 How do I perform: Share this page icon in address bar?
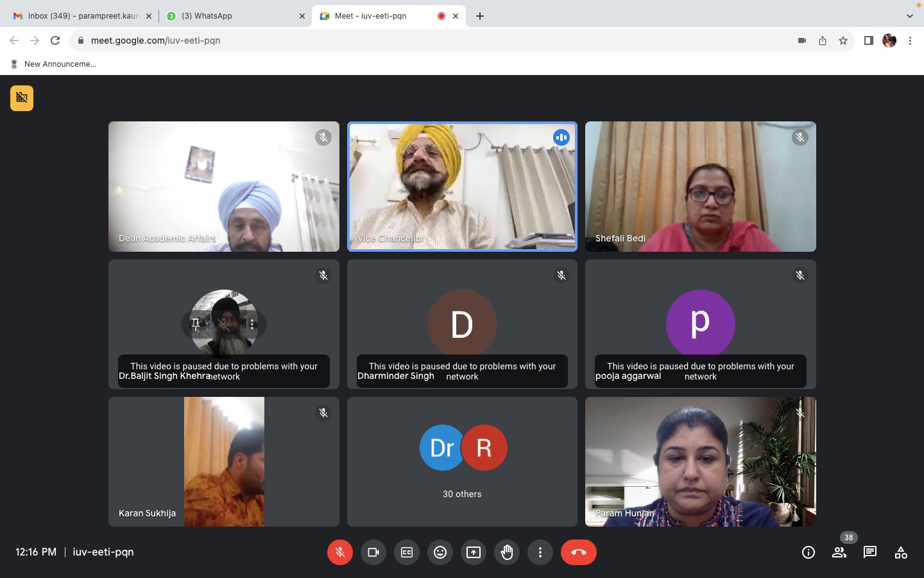[823, 40]
